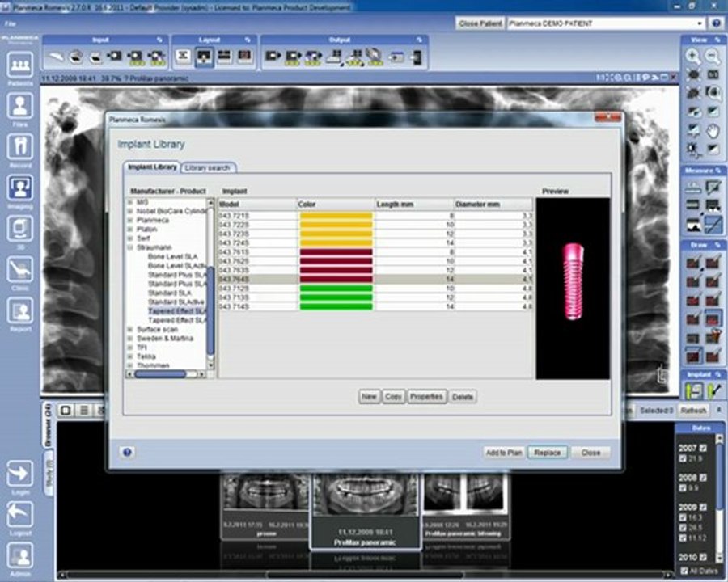Click the yellow color swatch for 043.721S
This screenshot has height=582, width=728.
click(336, 216)
